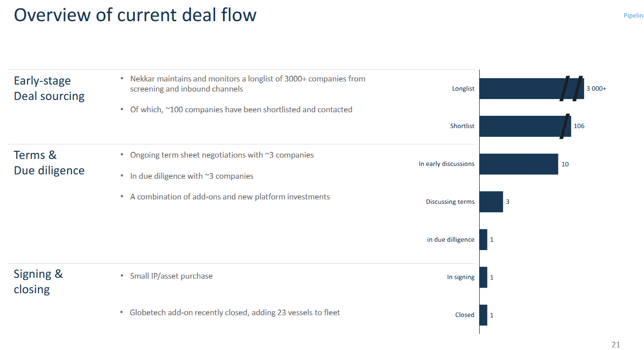Select the In signing bar
The width and height of the screenshot is (644, 350).
click(x=484, y=277)
